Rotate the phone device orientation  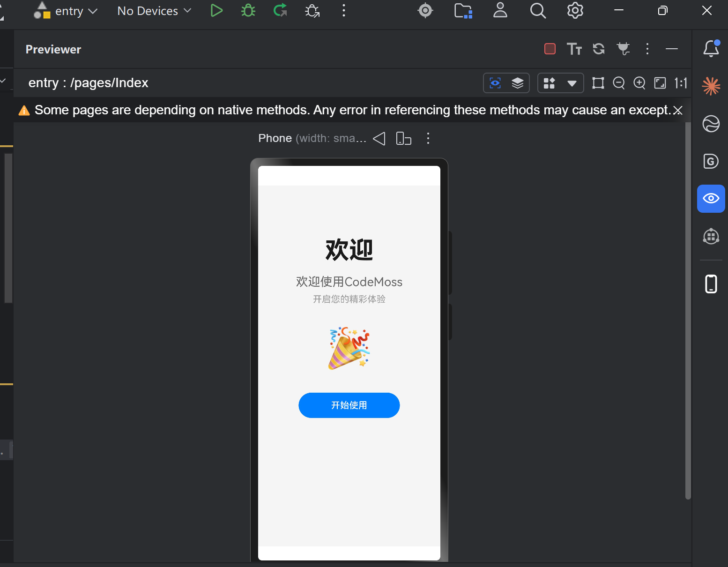click(403, 138)
